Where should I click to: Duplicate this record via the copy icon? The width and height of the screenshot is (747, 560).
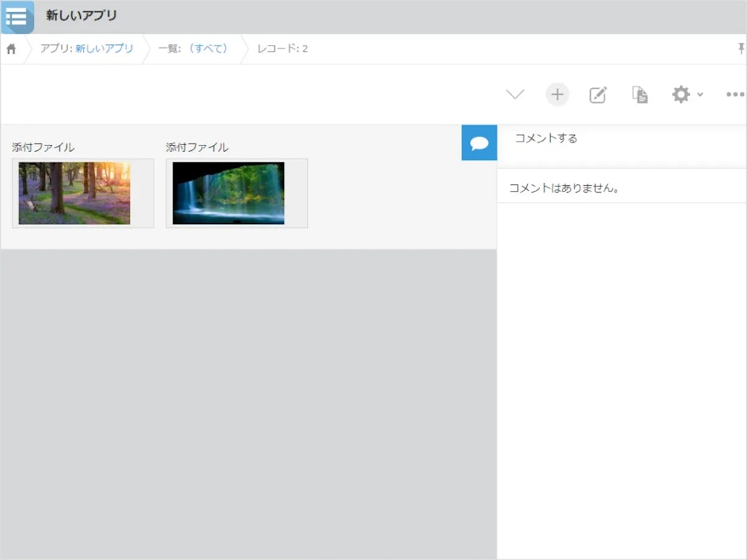click(639, 94)
